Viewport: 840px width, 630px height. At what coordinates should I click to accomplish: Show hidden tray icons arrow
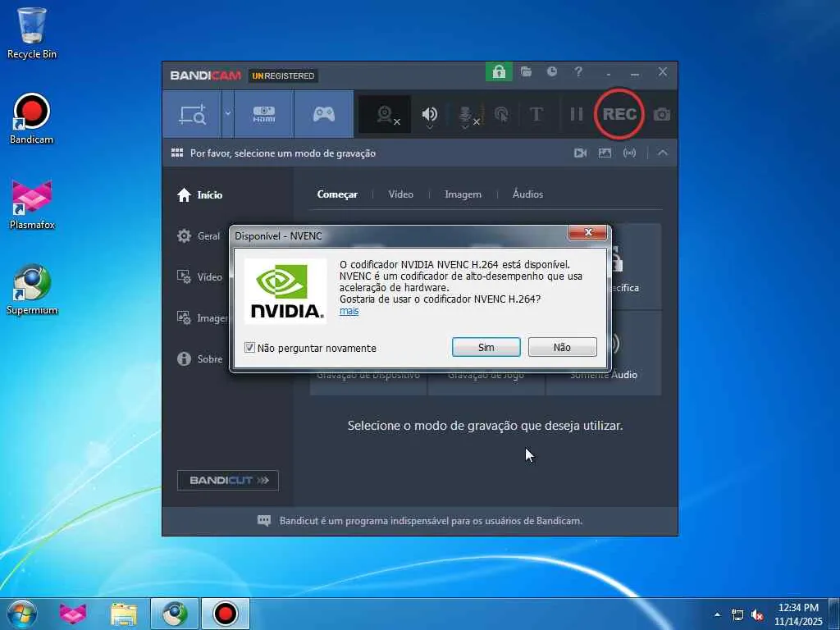718,614
